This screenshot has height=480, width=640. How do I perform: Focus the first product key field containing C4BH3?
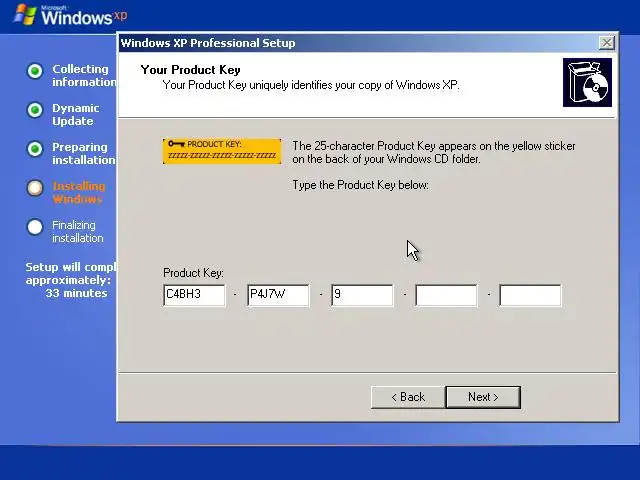(x=194, y=295)
